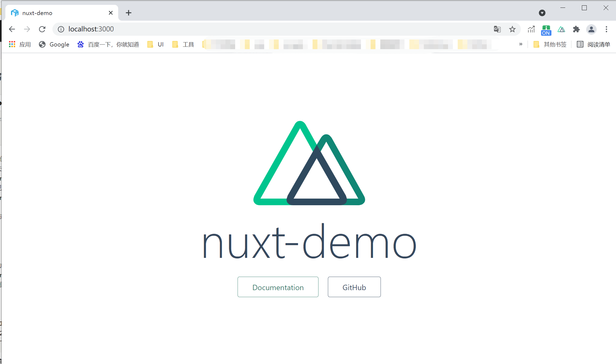Click the browser back arrow

pyautogui.click(x=12, y=29)
